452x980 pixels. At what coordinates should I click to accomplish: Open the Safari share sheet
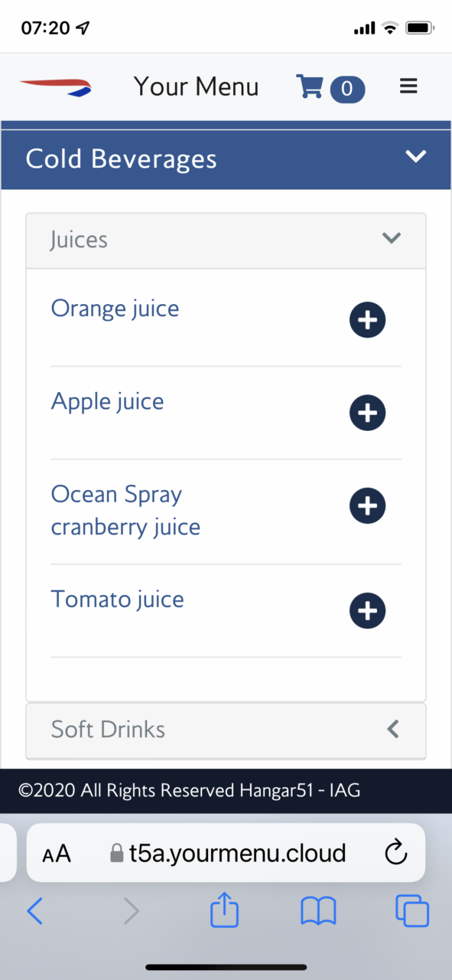[225, 910]
